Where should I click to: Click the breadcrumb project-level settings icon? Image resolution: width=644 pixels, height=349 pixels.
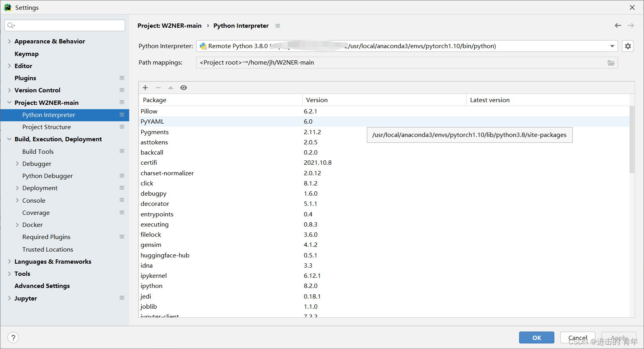[278, 26]
